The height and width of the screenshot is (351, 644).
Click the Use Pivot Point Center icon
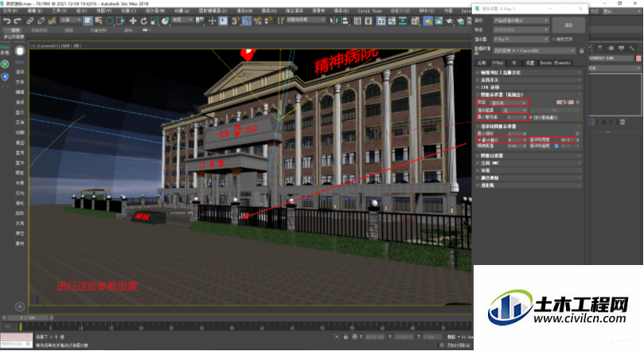[x=200, y=21]
